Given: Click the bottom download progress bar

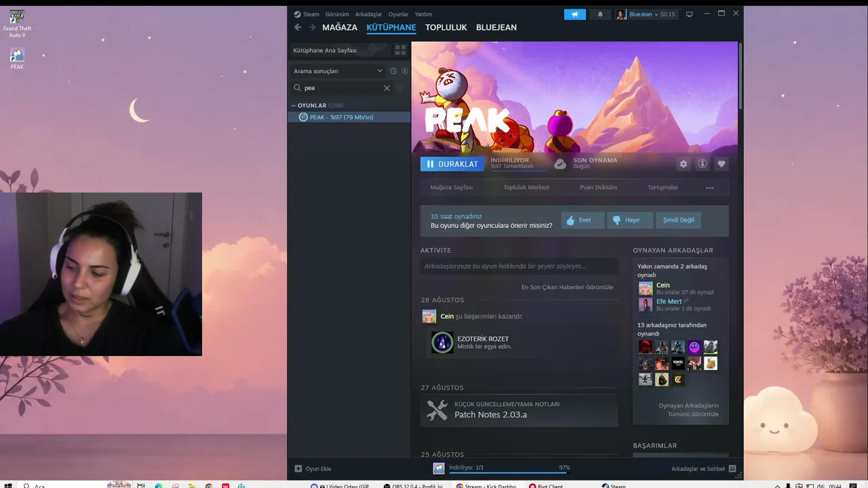Looking at the screenshot, I should pos(507,473).
